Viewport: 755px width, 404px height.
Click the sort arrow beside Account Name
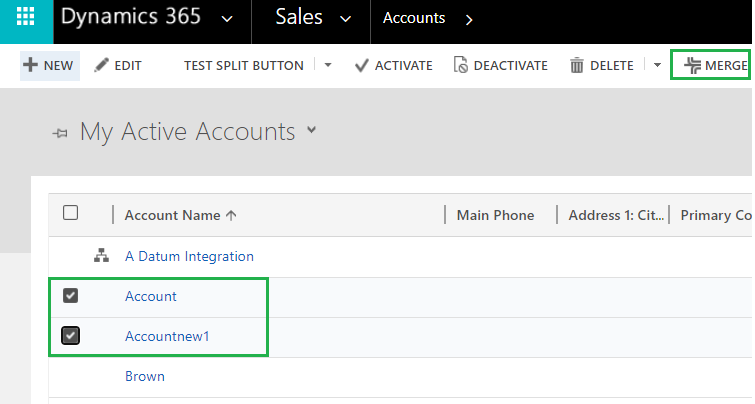point(231,215)
